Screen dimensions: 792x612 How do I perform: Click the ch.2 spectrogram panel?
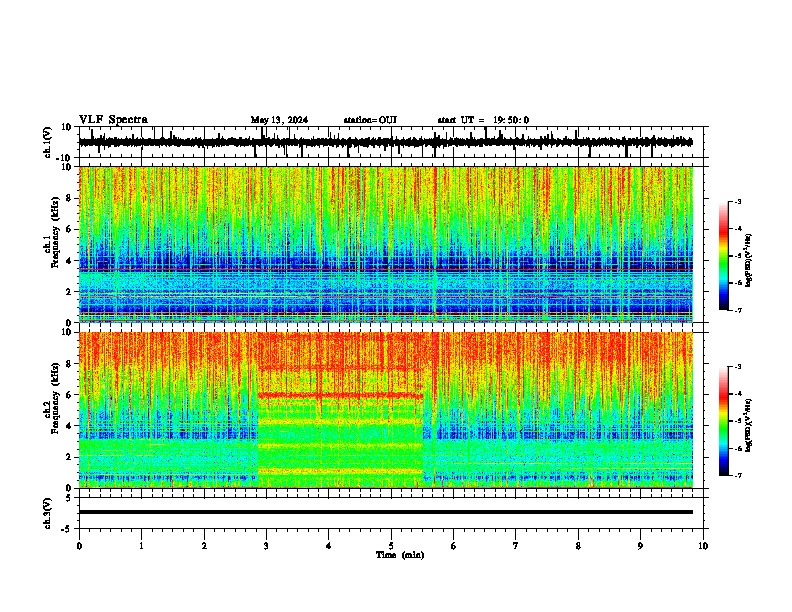pyautogui.click(x=385, y=410)
